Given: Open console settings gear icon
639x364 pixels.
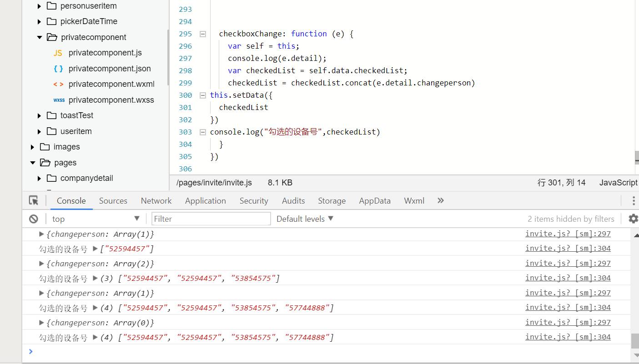Looking at the screenshot, I should coord(633,219).
